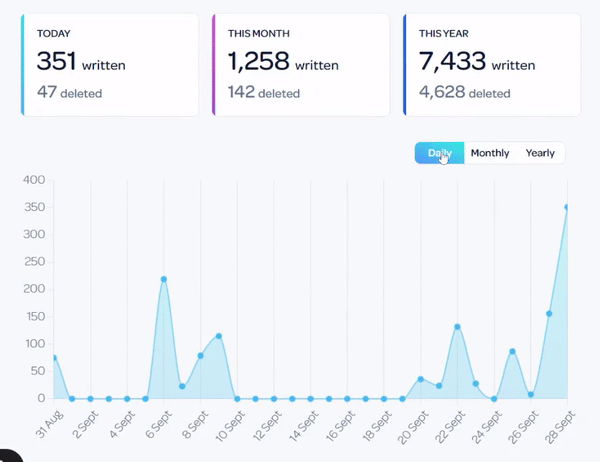Select the 28 Sept data point

[x=567, y=207]
